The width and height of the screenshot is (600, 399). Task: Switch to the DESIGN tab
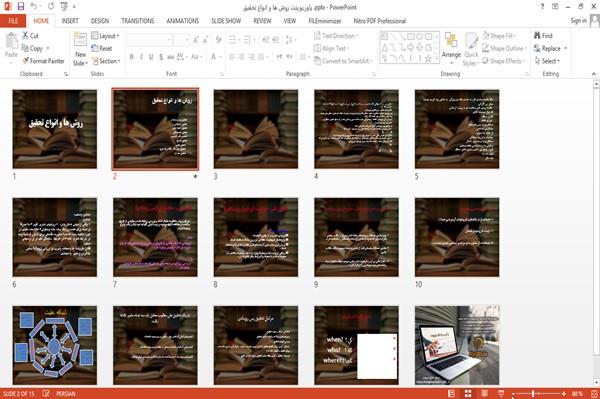tap(99, 21)
